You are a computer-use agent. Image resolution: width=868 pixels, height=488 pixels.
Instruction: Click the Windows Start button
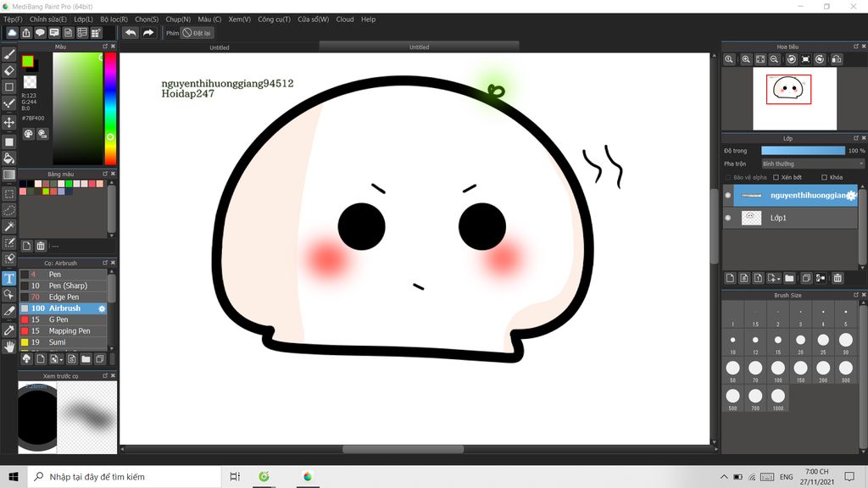(x=14, y=476)
